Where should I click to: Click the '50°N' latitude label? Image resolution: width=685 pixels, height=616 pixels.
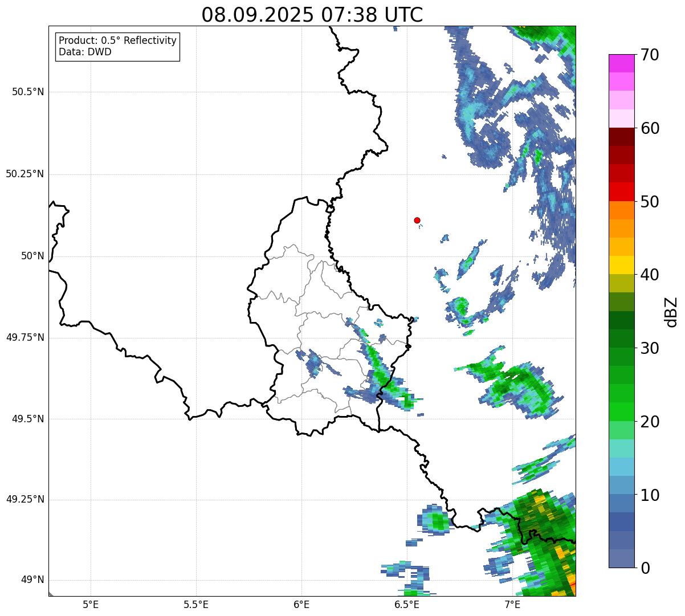32,256
